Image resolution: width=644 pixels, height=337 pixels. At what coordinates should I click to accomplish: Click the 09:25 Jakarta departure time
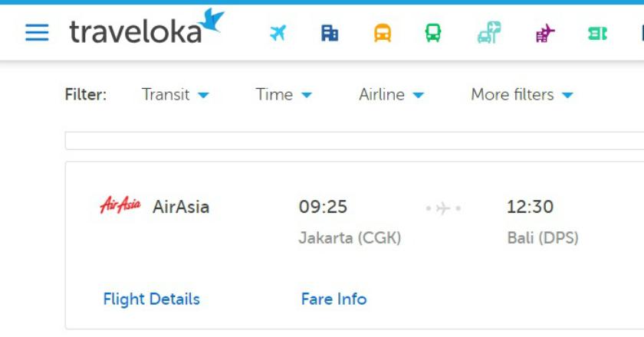(x=323, y=207)
